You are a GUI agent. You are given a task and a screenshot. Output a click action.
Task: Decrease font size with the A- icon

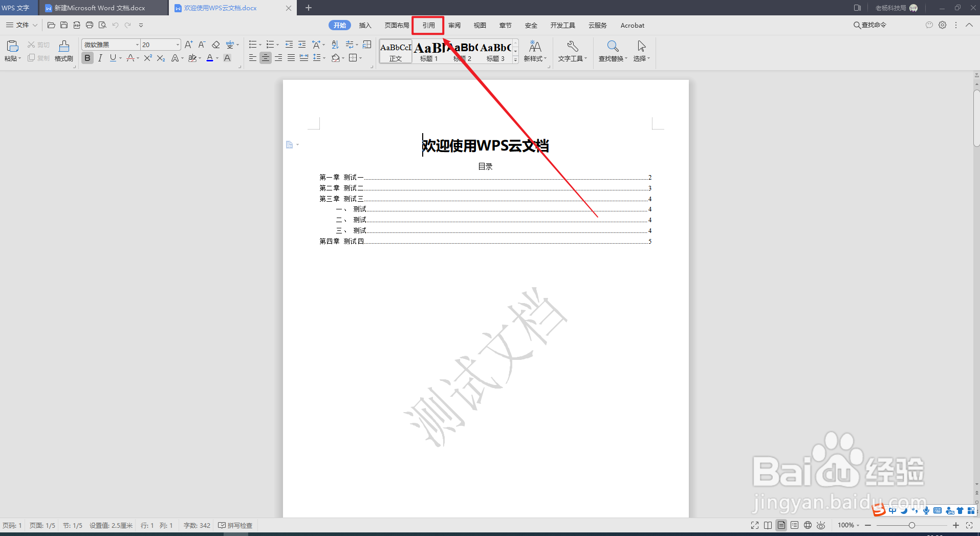202,45
